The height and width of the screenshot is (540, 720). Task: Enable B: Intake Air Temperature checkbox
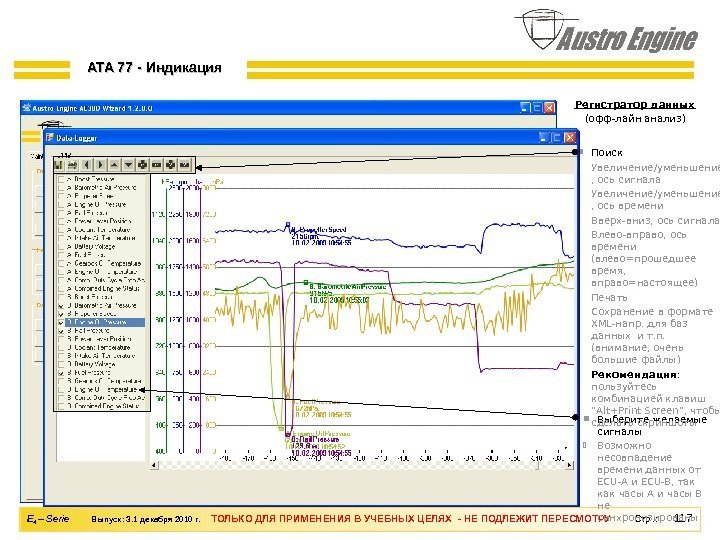[x=61, y=355]
